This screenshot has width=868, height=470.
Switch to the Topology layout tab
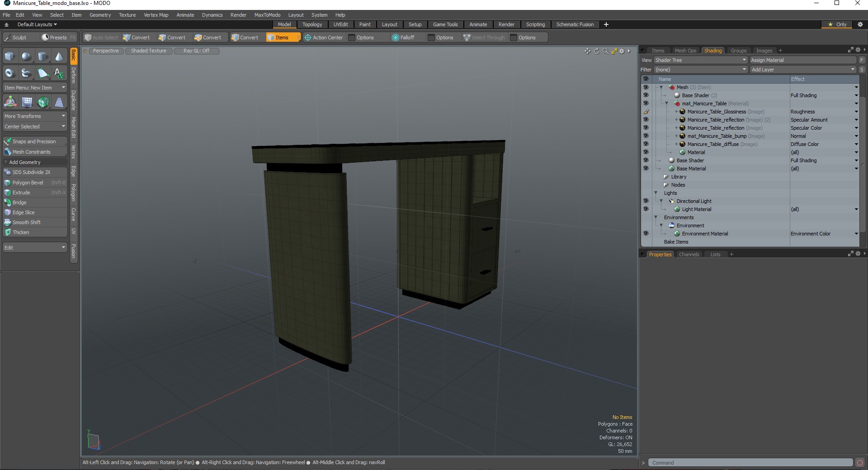pos(312,24)
